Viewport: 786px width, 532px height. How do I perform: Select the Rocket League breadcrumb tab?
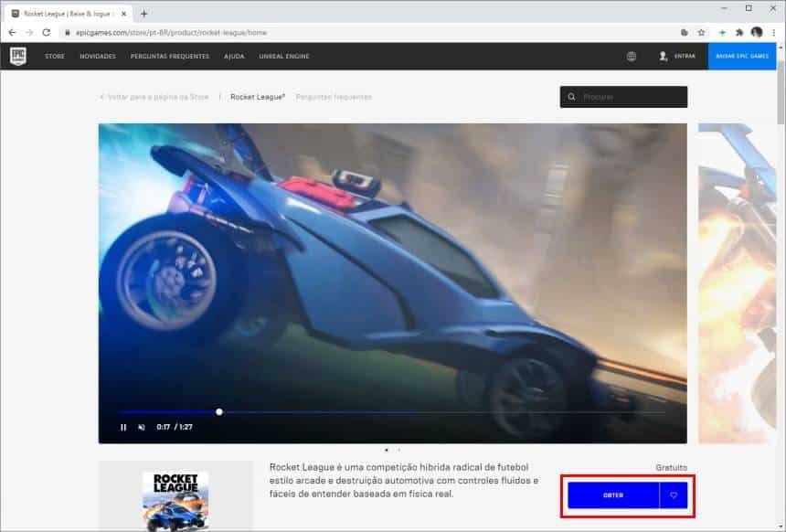tap(258, 97)
